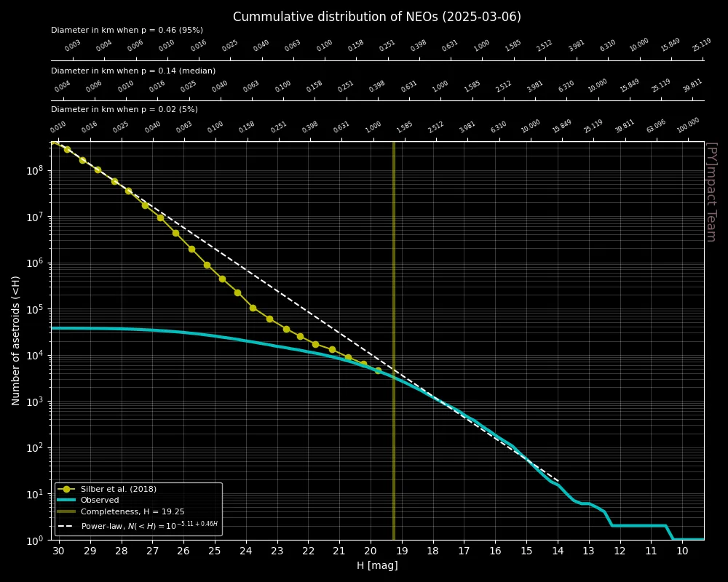Click '100.000' tick on the p = 0.02 axis
The image size is (728, 582).
point(688,125)
